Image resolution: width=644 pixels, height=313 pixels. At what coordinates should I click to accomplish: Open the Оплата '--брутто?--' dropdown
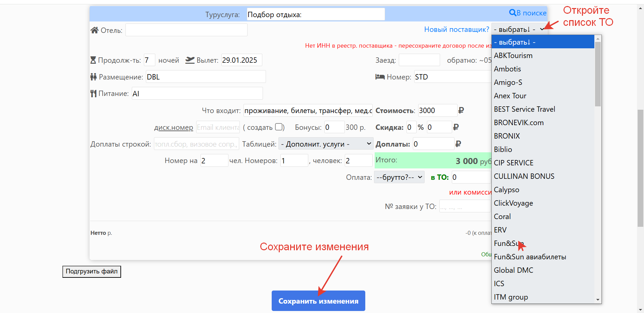coord(399,177)
